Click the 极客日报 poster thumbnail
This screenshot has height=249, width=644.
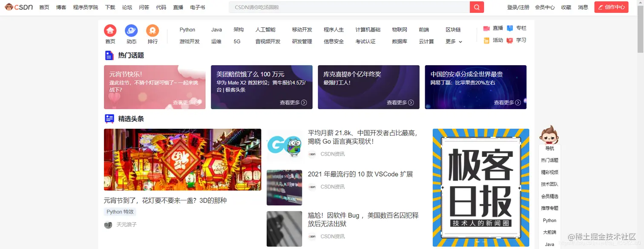[480, 188]
